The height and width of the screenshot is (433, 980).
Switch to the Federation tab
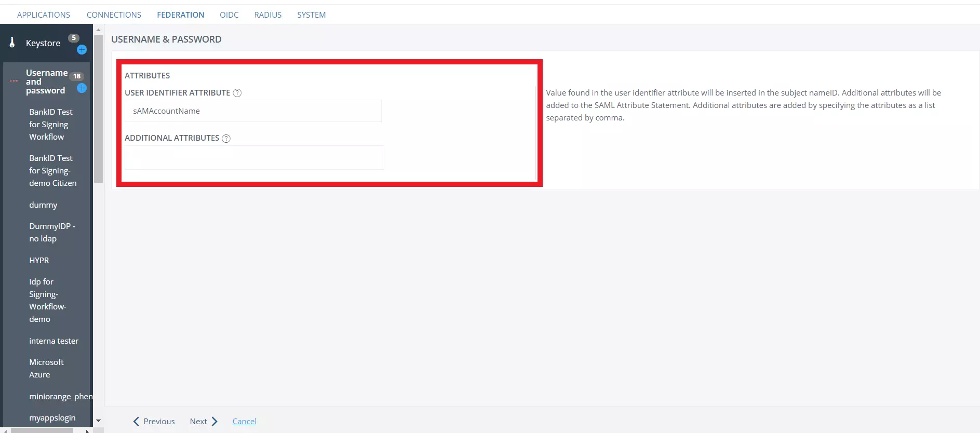coord(180,15)
